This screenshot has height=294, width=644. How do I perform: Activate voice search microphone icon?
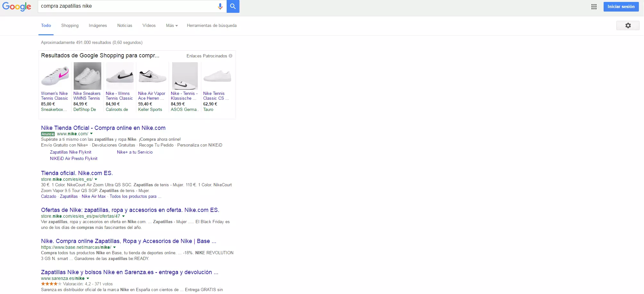(x=220, y=6)
